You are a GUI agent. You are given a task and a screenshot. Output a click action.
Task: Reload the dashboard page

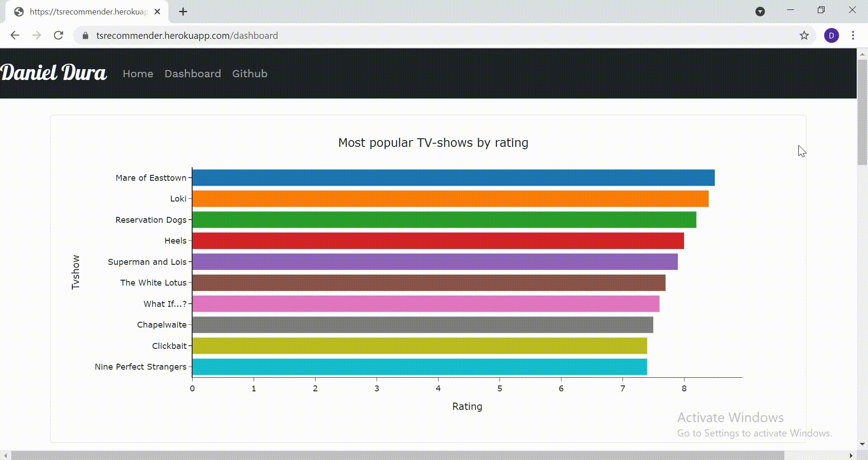point(58,35)
